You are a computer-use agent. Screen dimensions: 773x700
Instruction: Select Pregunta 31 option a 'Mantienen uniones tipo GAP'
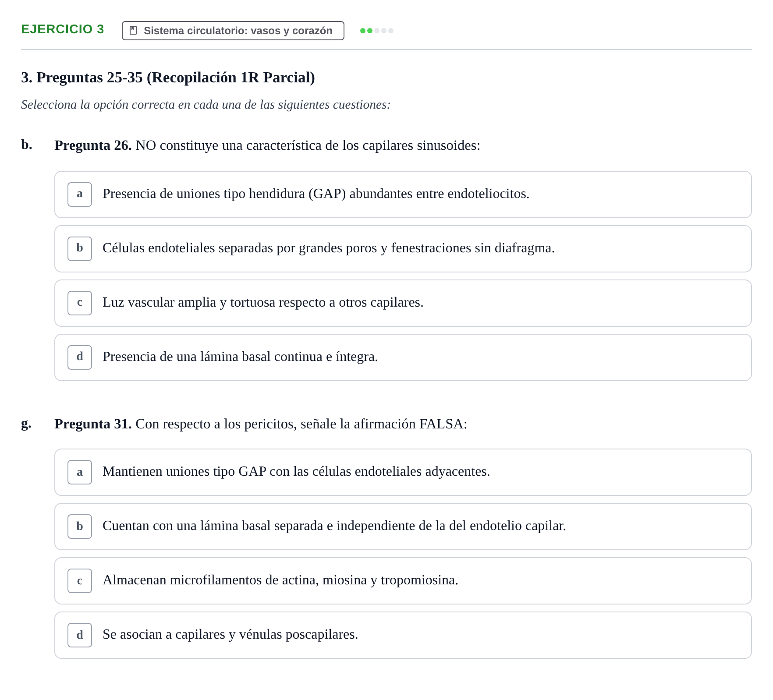point(403,472)
